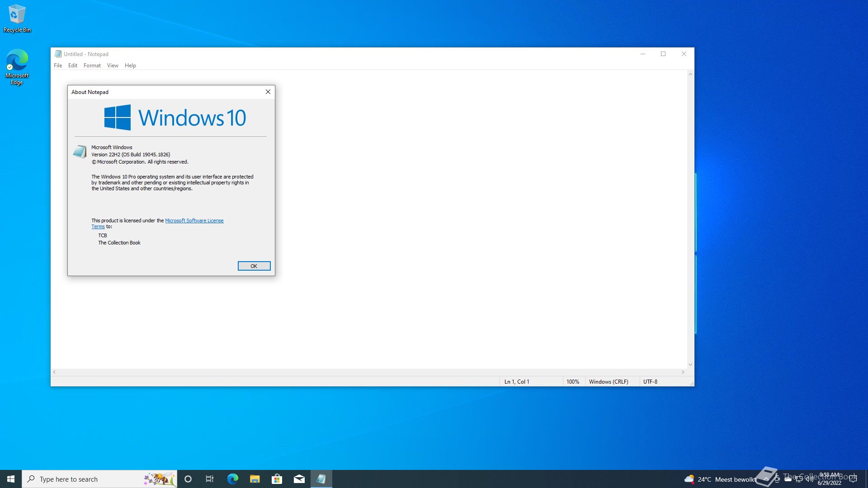Click the Notepad icon in the About dialog
Viewport: 868px width, 488px height.
tap(80, 151)
